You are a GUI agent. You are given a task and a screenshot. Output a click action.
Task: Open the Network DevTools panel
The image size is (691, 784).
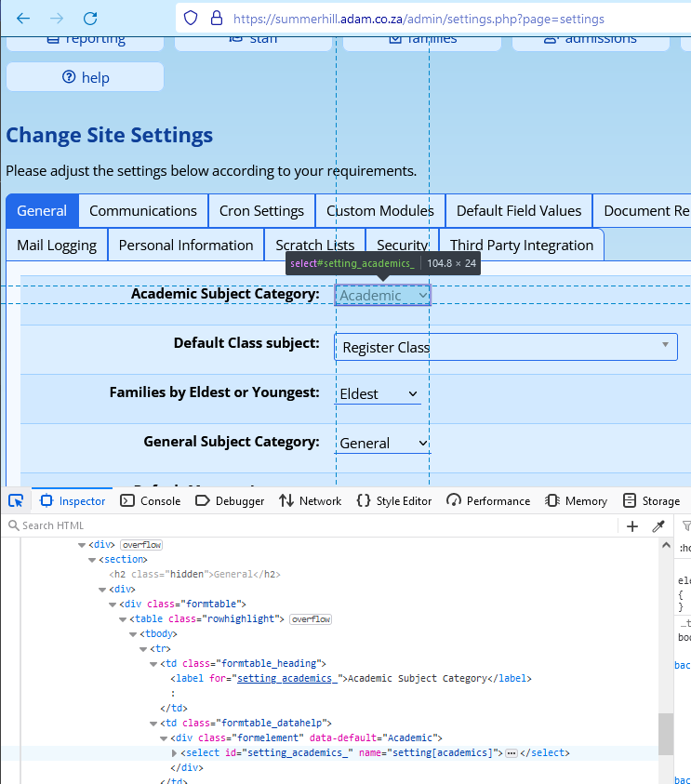311,501
